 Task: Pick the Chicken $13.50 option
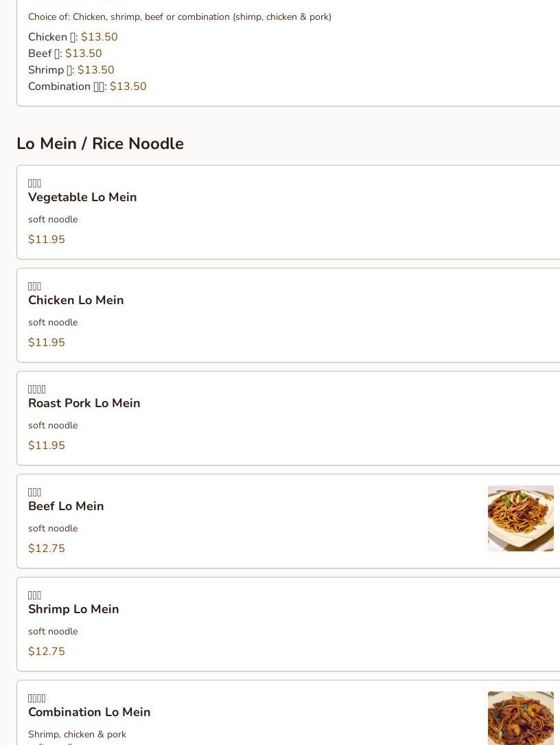73,37
